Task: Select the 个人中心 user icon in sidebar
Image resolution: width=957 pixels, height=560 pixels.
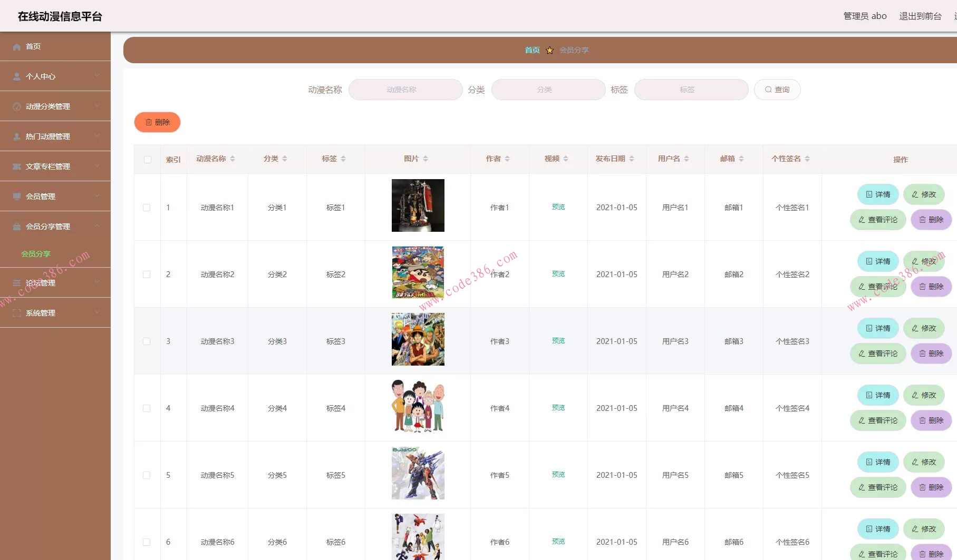Action: tap(16, 76)
